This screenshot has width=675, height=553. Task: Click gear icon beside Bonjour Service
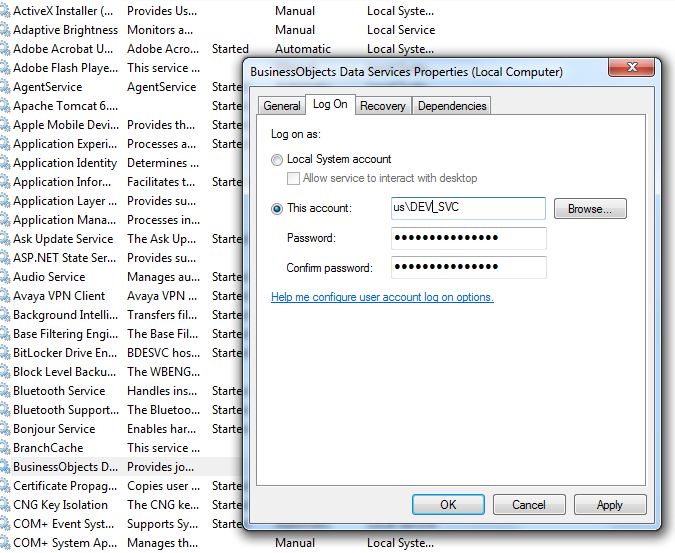point(5,429)
